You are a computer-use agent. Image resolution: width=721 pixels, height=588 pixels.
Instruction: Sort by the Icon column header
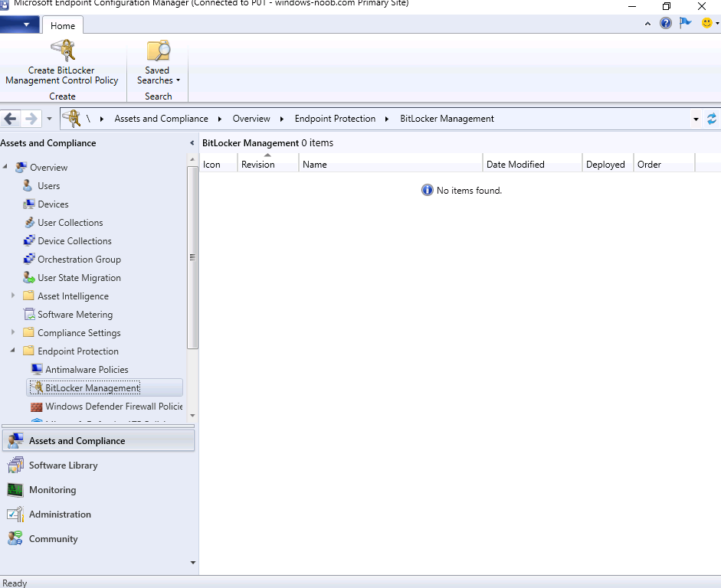218,163
